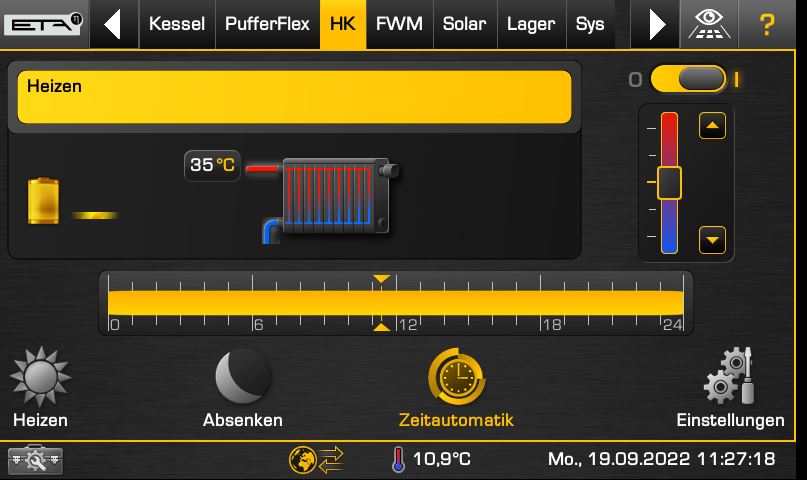Select Zeitautomatik clock mode

pos(457,388)
